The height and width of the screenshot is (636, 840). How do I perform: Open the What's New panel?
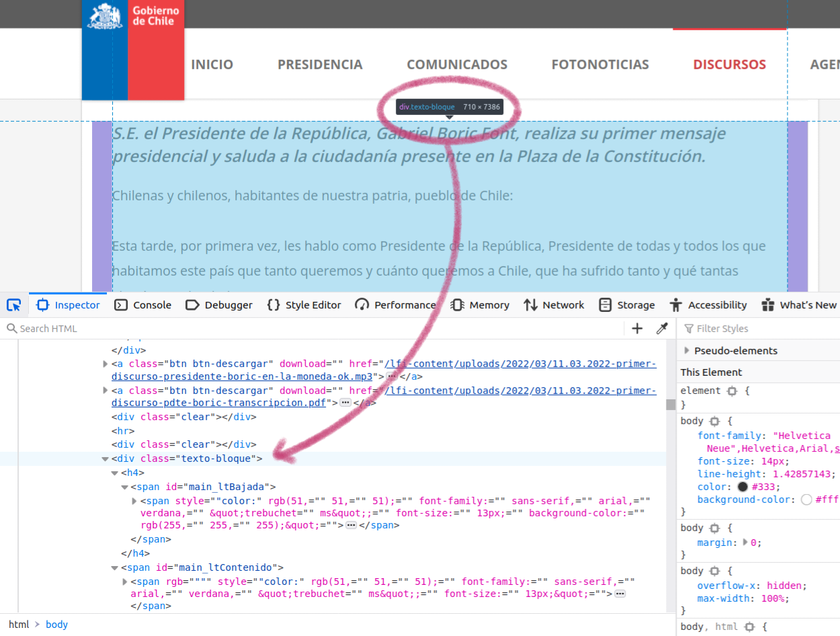[800, 305]
